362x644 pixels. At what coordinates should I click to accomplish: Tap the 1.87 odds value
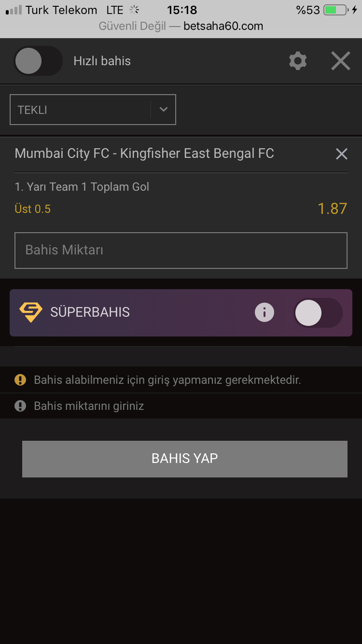pyautogui.click(x=332, y=209)
